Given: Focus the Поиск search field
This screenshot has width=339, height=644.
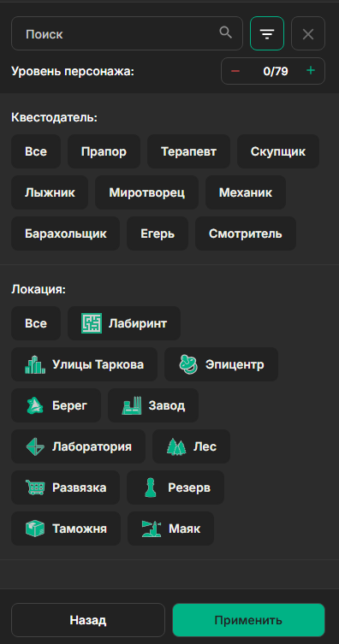Looking at the screenshot, I should (x=127, y=33).
